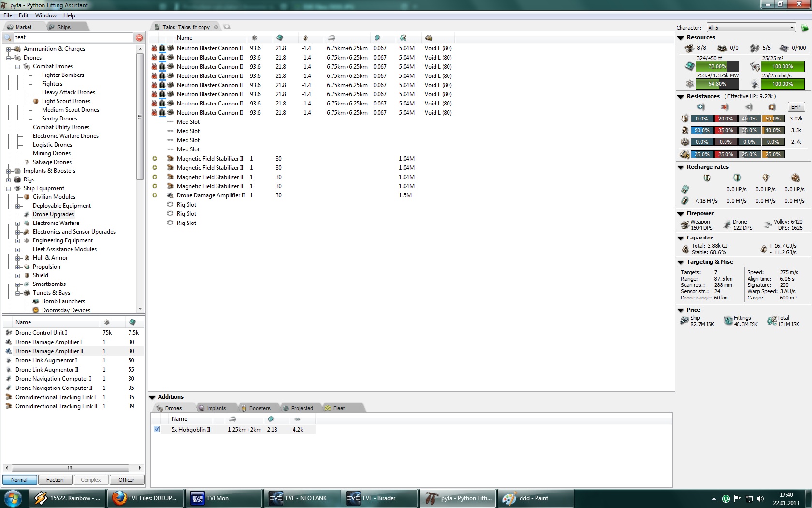
Task: Clear the market search with the red icon
Action: 139,38
